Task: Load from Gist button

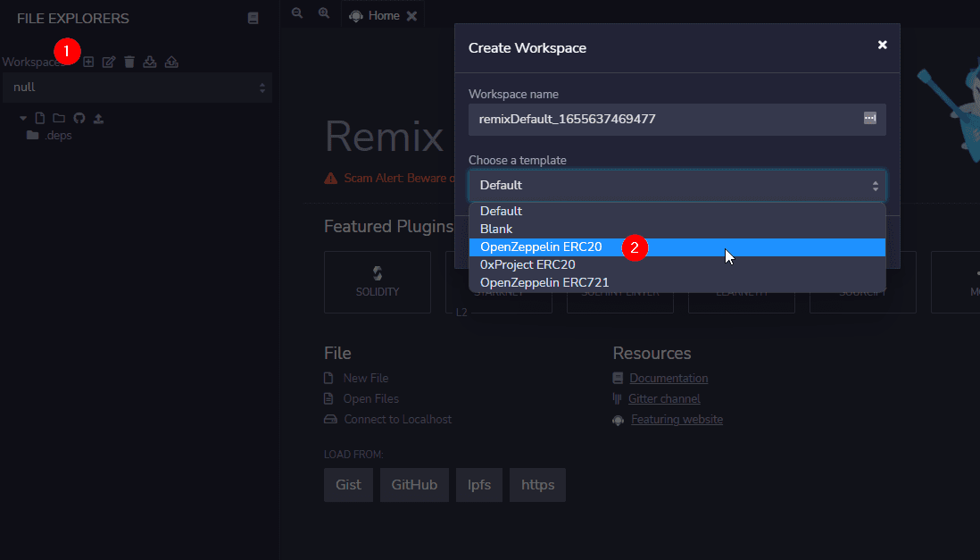Action: [x=348, y=485]
